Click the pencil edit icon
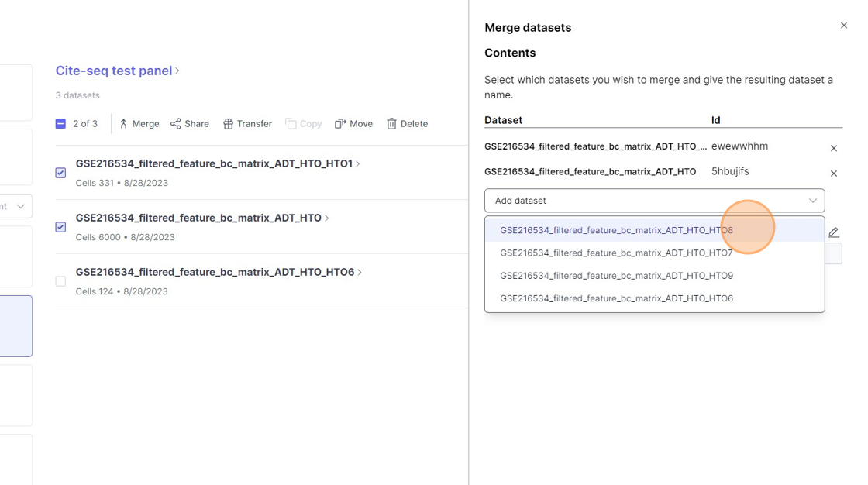Viewport: 868px width, 485px height. tap(834, 232)
